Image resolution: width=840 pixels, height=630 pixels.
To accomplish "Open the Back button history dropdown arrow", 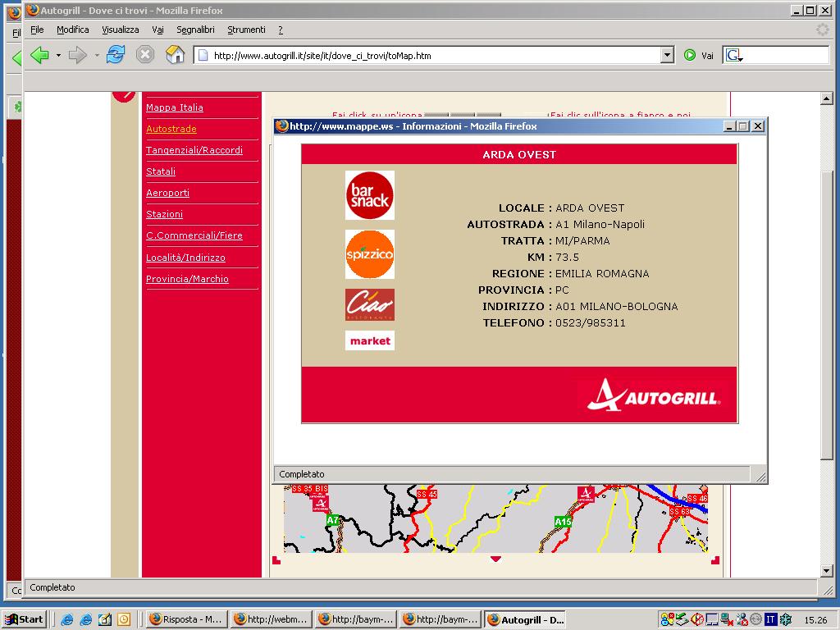I will click(x=58, y=55).
